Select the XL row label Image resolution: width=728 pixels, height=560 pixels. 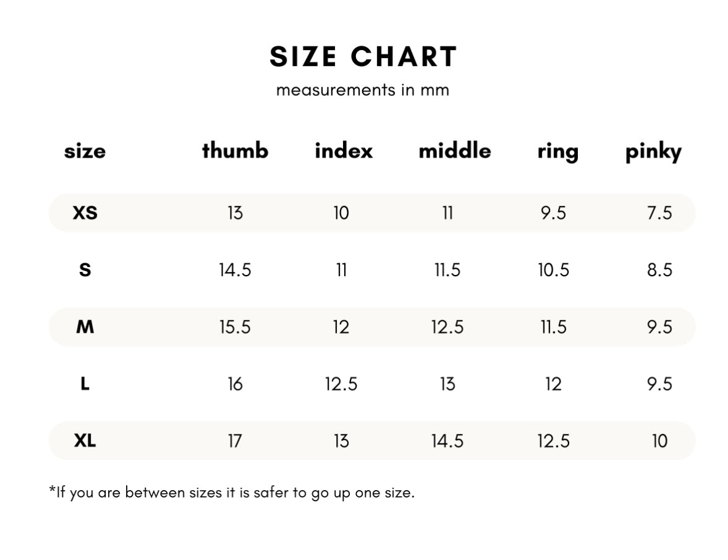click(85, 441)
